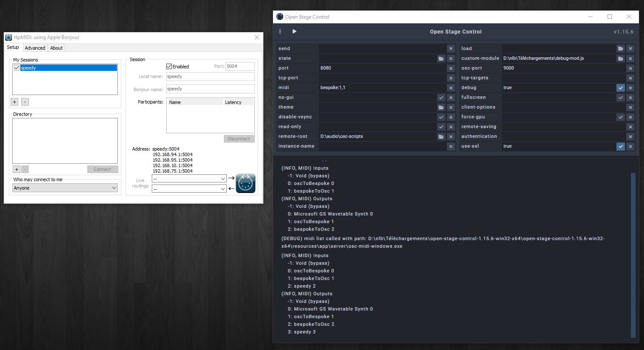The image size is (644, 350).
Task: Clear the remote-root path value
Action: click(x=451, y=137)
